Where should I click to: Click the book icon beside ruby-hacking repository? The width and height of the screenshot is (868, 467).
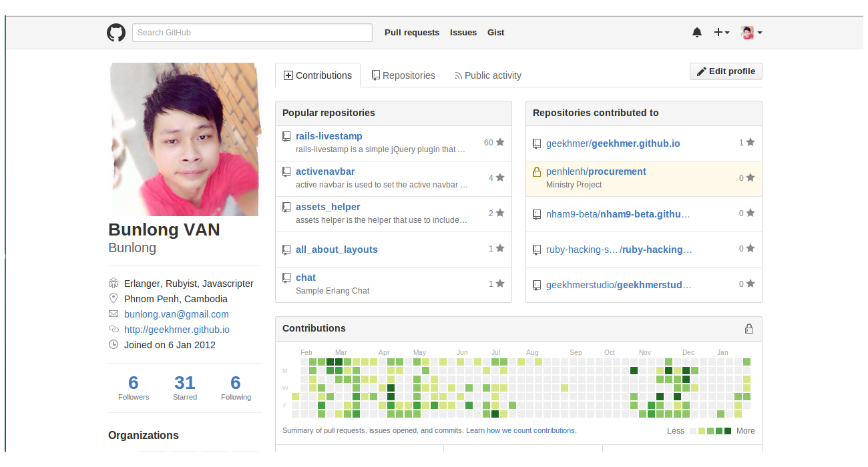tap(537, 250)
